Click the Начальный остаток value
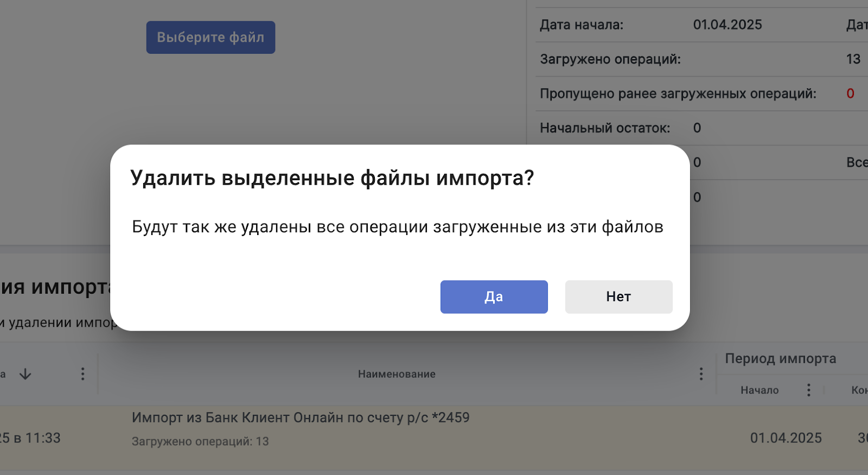 [697, 128]
